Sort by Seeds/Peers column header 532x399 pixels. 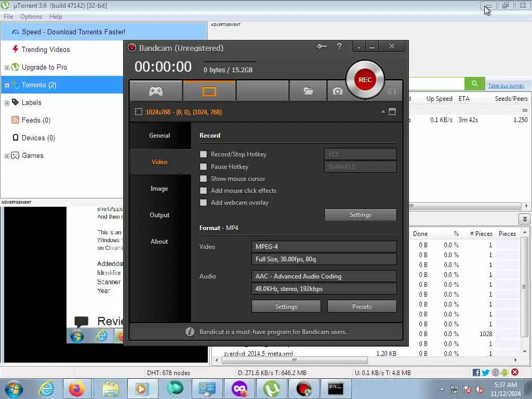click(511, 99)
